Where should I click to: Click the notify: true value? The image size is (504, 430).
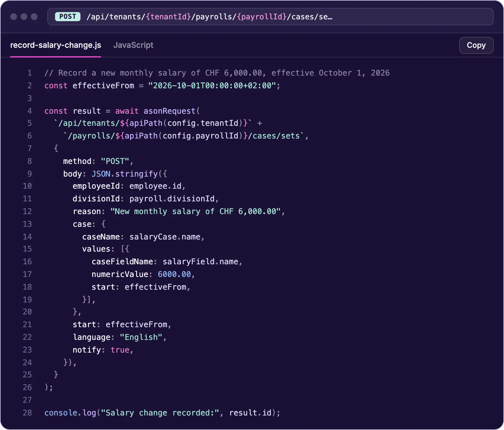point(120,350)
